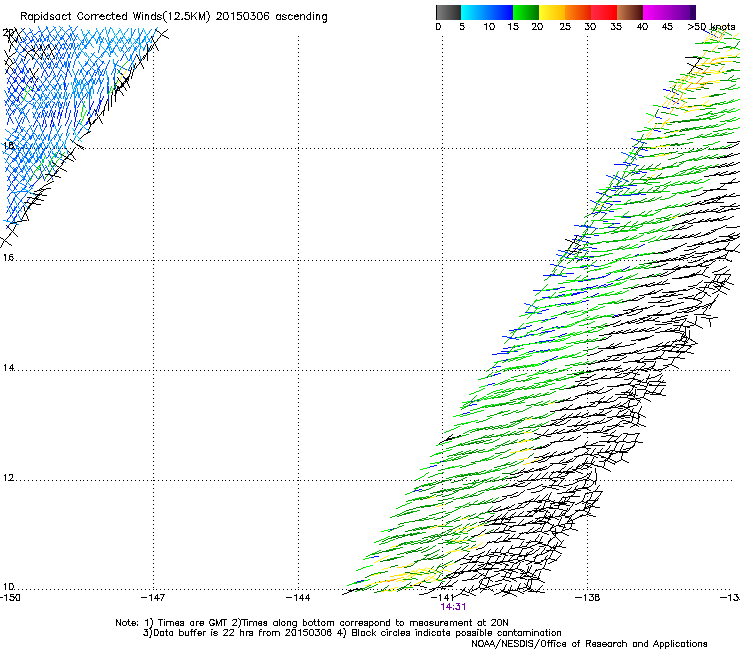The width and height of the screenshot is (740, 650).
Task: Click the orange 25-30 knots color segment
Action: pos(578,12)
